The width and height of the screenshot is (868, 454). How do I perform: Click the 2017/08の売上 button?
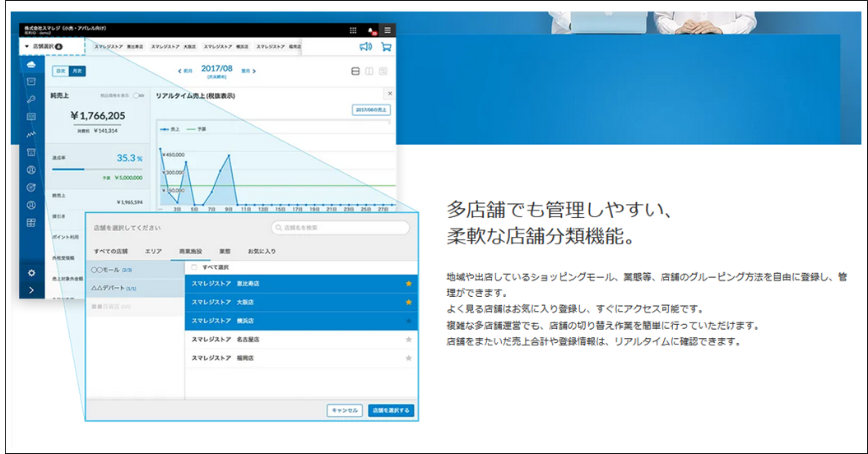click(x=371, y=109)
